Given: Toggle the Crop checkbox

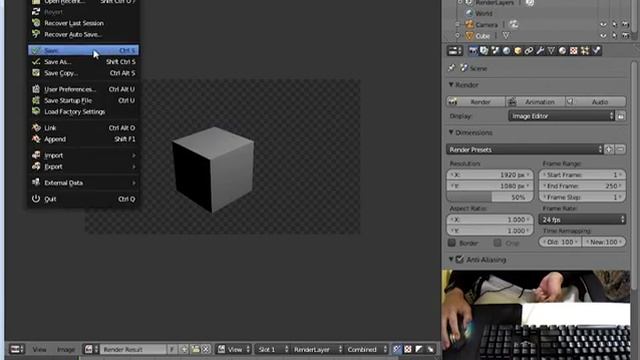Looking at the screenshot, I should pyautogui.click(x=497, y=243).
